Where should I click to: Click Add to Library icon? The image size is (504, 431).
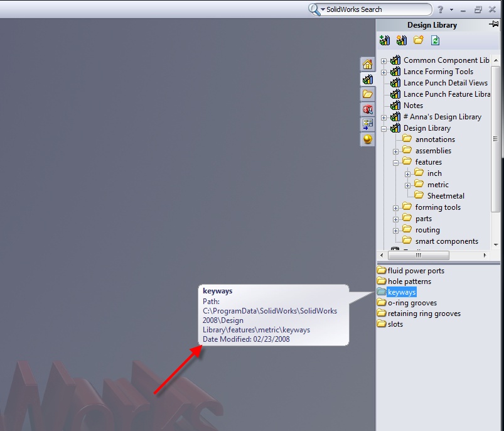[x=384, y=40]
